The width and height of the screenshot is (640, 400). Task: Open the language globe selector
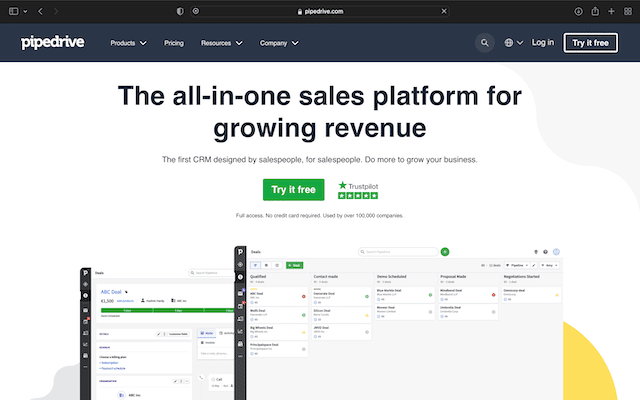(513, 42)
